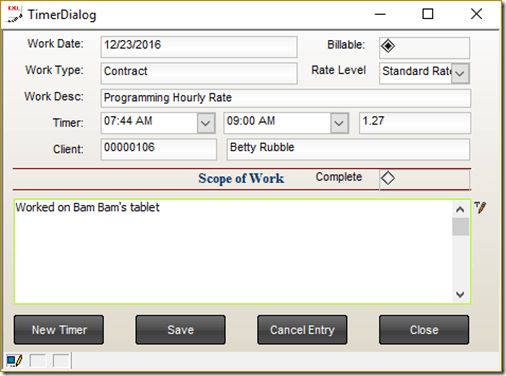The width and height of the screenshot is (506, 376).
Task: Toggle the Complete diamond checkbox
Action: tap(388, 178)
